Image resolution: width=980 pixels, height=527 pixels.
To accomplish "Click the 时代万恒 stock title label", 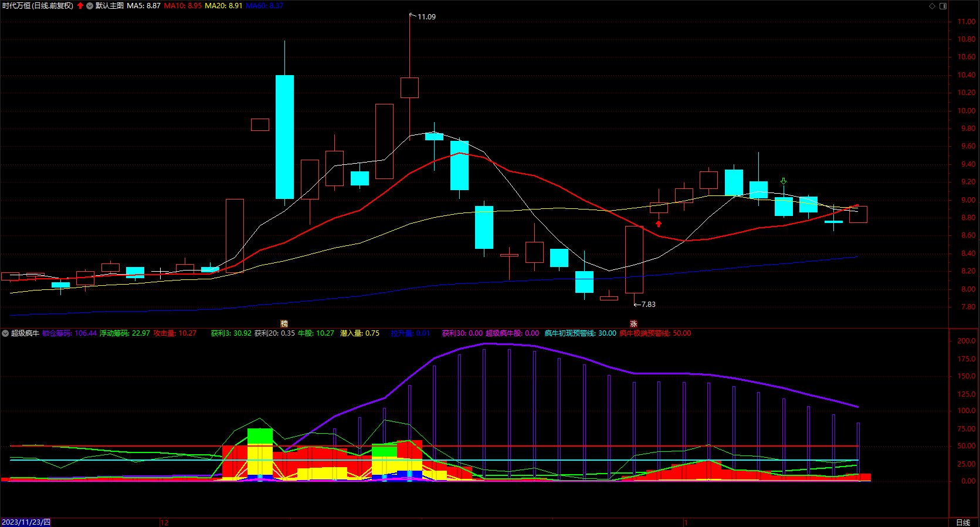I will [x=38, y=6].
